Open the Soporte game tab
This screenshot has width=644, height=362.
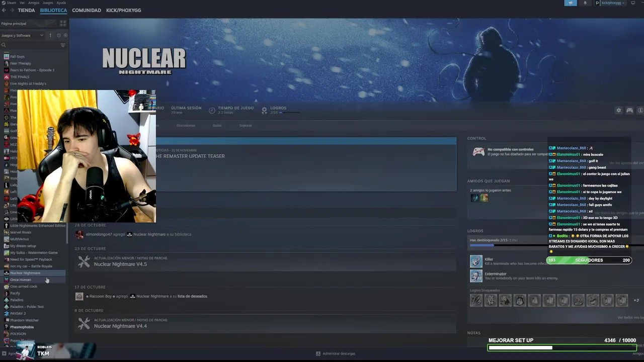[246, 125]
